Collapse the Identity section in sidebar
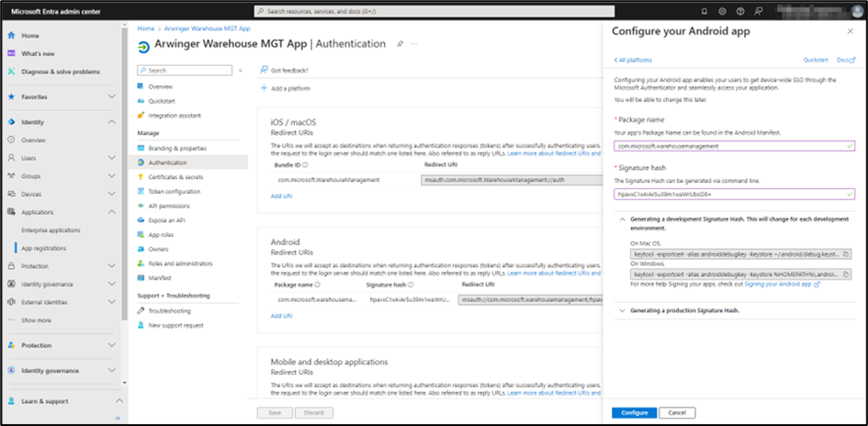 111,122
